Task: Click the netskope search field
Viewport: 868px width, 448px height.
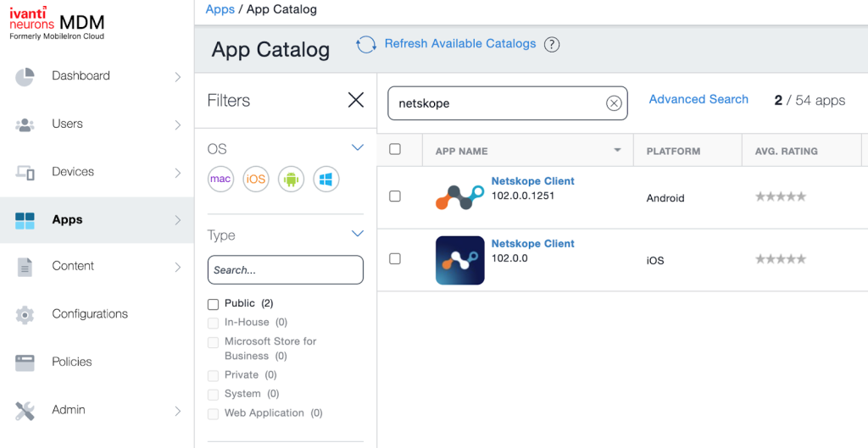Action: click(x=508, y=102)
